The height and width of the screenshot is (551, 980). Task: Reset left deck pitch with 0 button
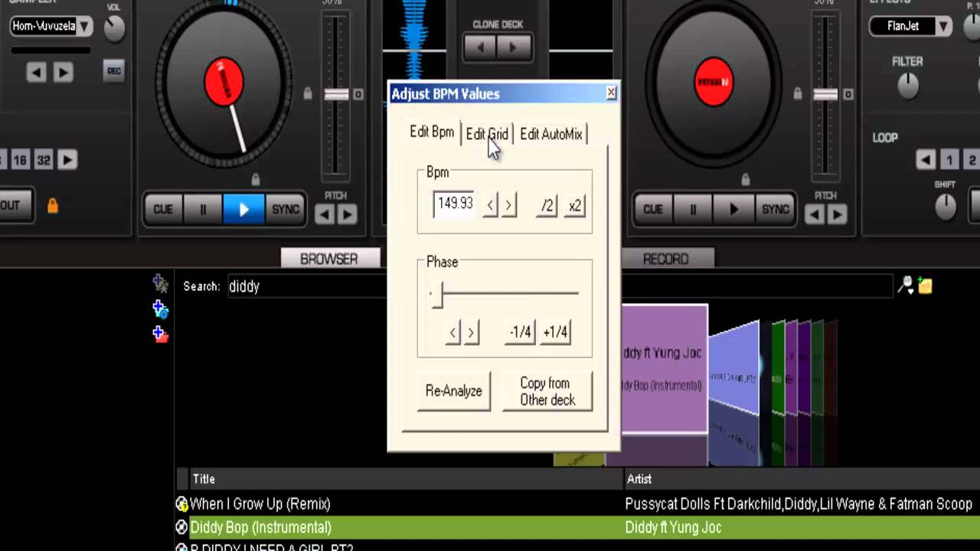tap(358, 94)
